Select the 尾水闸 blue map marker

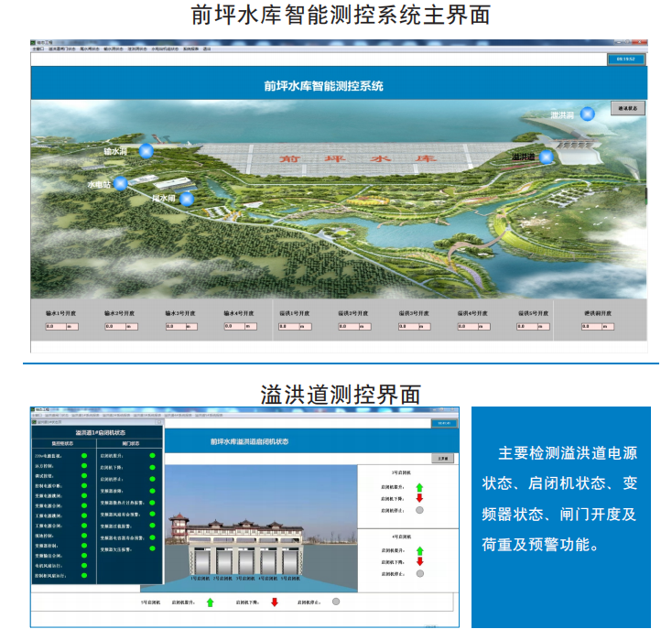187,199
